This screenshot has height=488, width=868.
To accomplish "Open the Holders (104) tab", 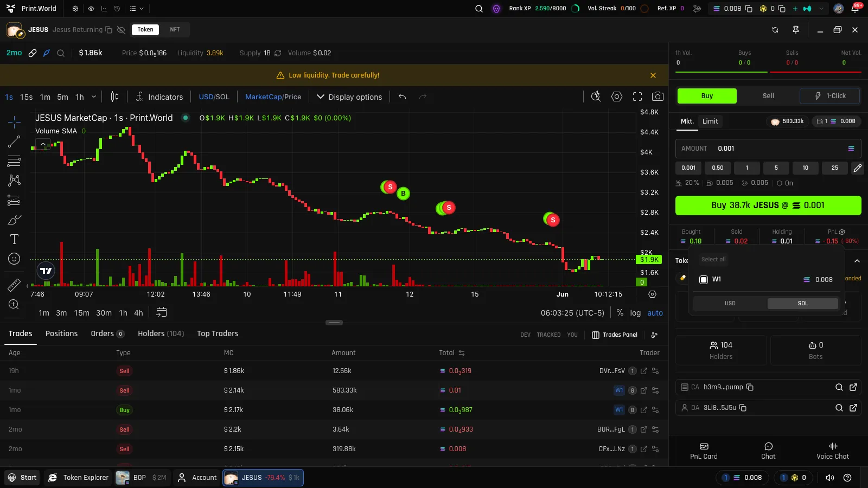I will [161, 334].
